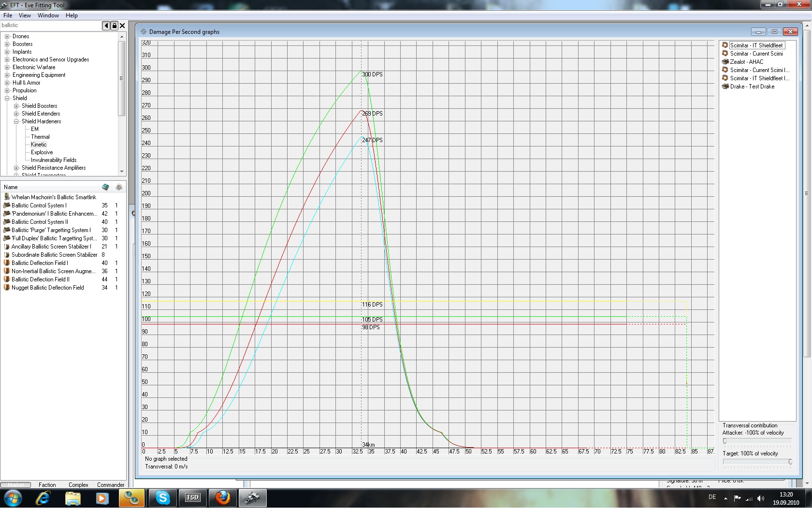This screenshot has width=812, height=526.
Task: Open the Help menu
Action: 72,15
